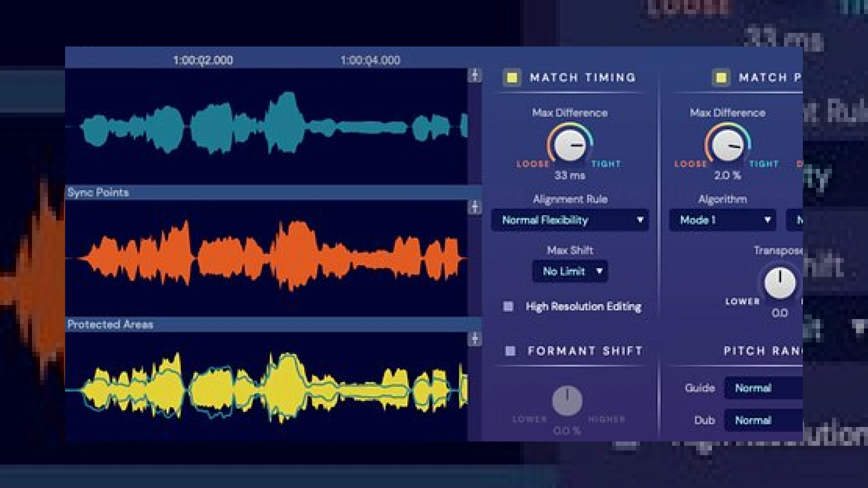Click the Formant Shift knob
This screenshot has height=488, width=868.
[567, 401]
